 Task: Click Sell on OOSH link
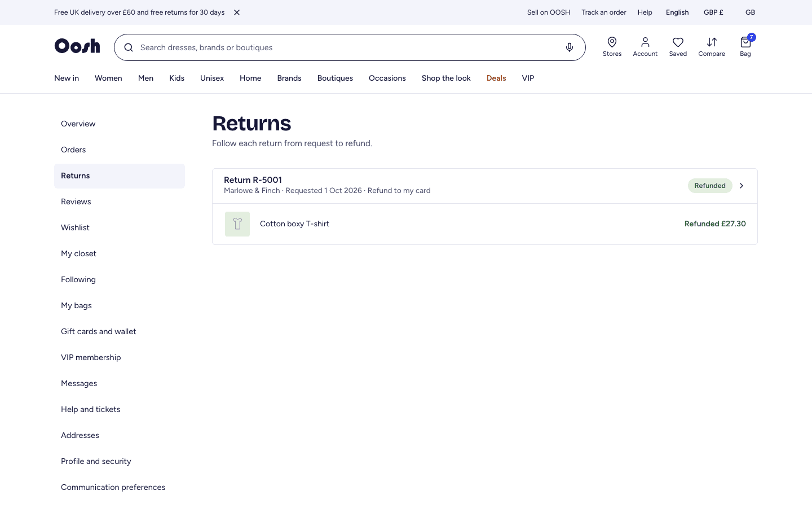(549, 12)
